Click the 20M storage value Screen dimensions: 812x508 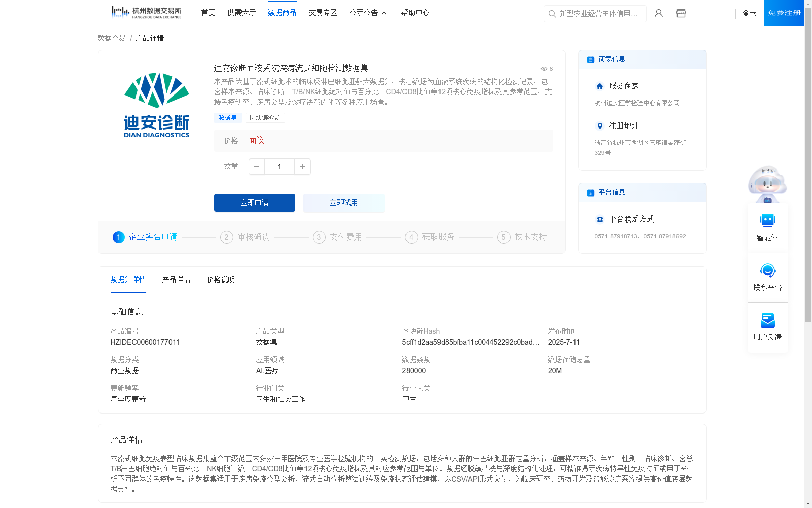click(555, 371)
